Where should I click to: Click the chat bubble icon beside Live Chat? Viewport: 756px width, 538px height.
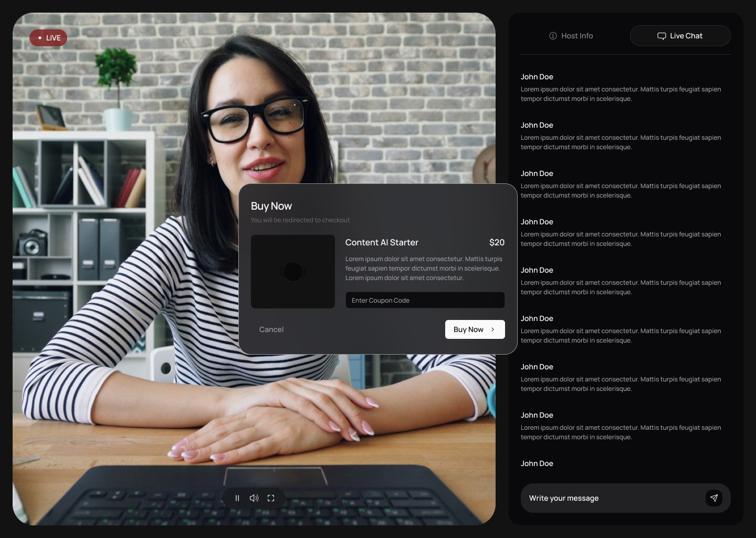(x=661, y=36)
